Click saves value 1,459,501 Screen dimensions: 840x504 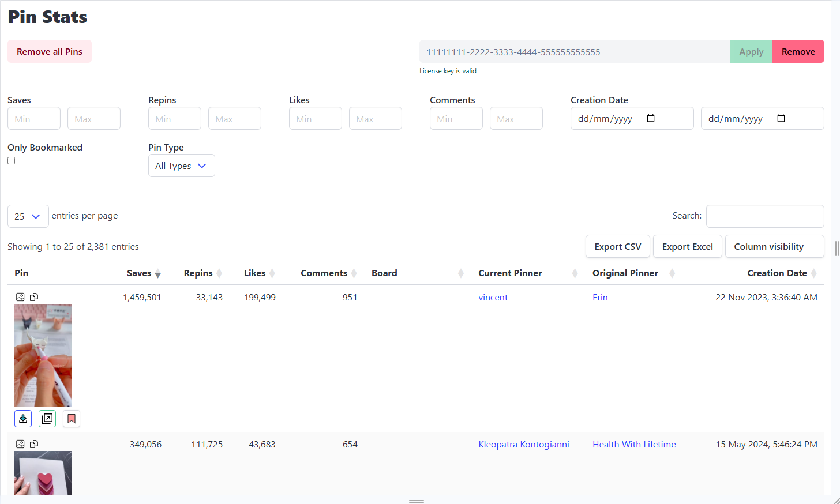(x=142, y=298)
